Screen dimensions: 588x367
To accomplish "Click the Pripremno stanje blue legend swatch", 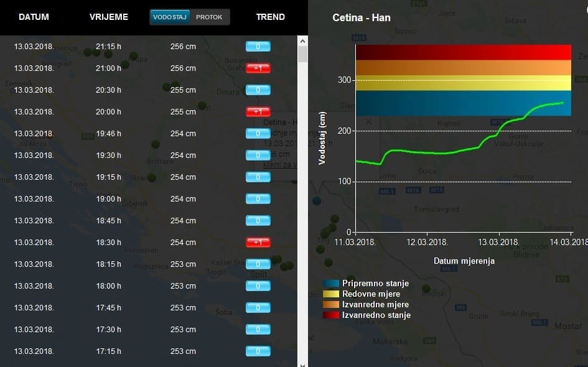I will click(x=331, y=284).
